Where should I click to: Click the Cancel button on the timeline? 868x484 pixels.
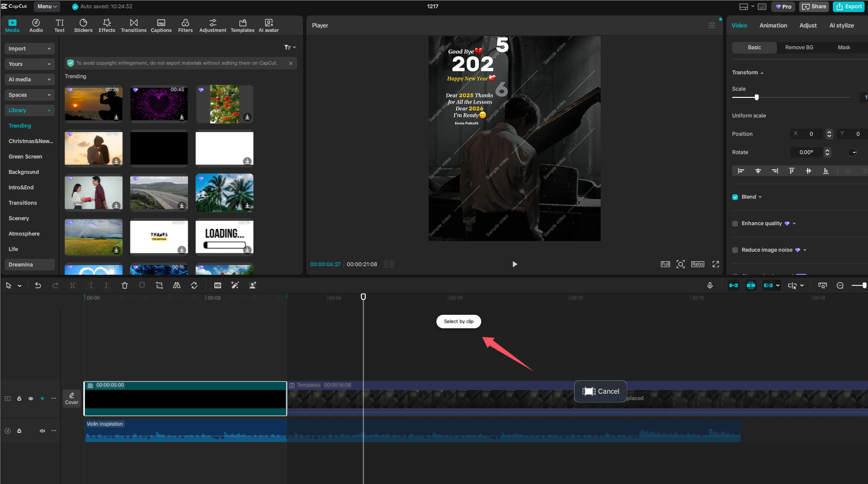coord(600,391)
